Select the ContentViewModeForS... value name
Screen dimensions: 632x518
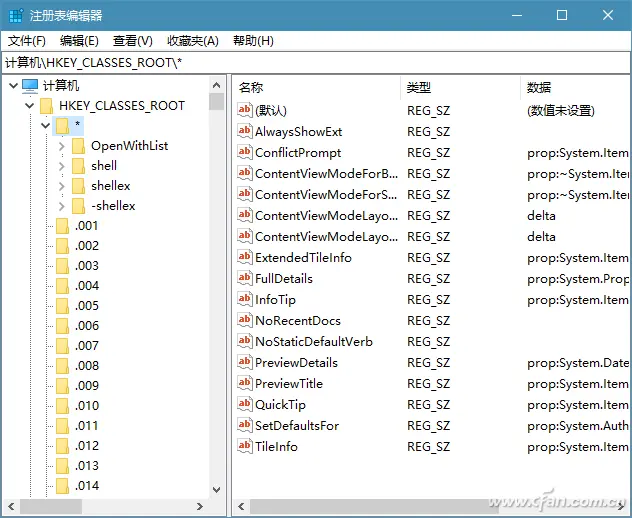[x=326, y=194]
